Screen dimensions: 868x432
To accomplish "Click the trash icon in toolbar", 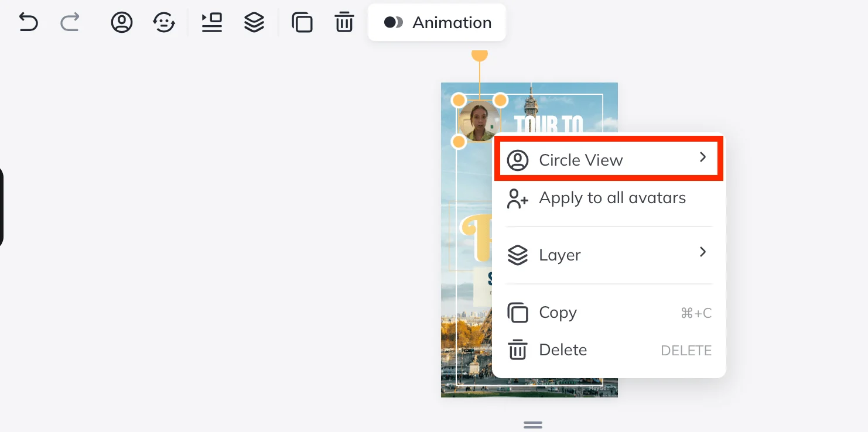I will pos(344,23).
